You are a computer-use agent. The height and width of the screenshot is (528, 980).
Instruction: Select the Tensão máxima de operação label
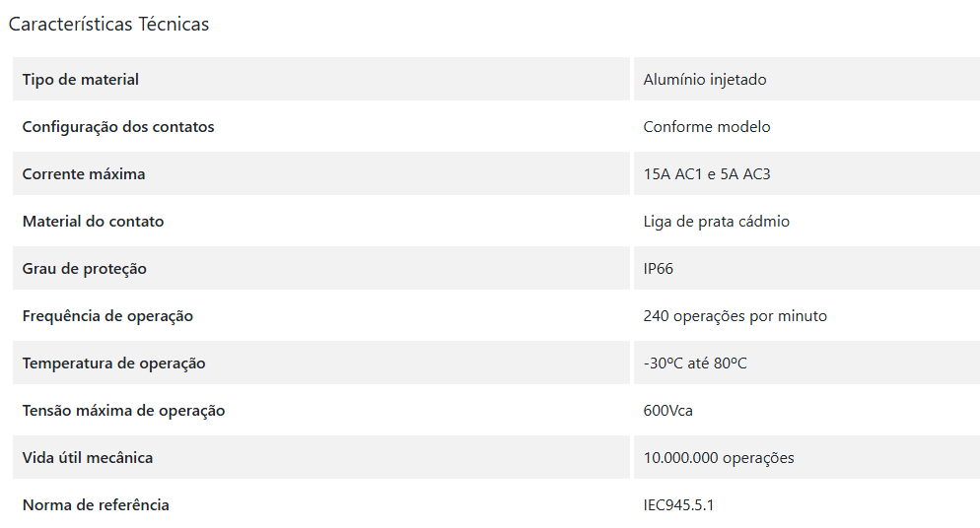124,411
